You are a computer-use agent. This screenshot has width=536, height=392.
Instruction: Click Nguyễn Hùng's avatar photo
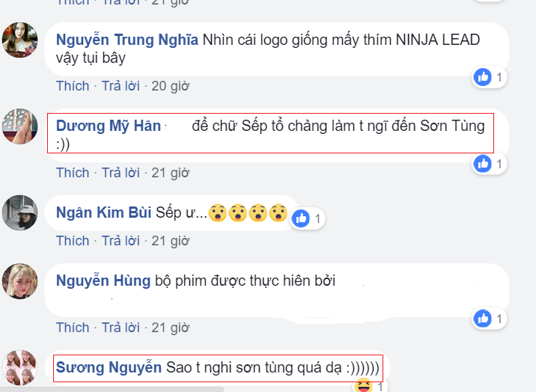pyautogui.click(x=20, y=281)
